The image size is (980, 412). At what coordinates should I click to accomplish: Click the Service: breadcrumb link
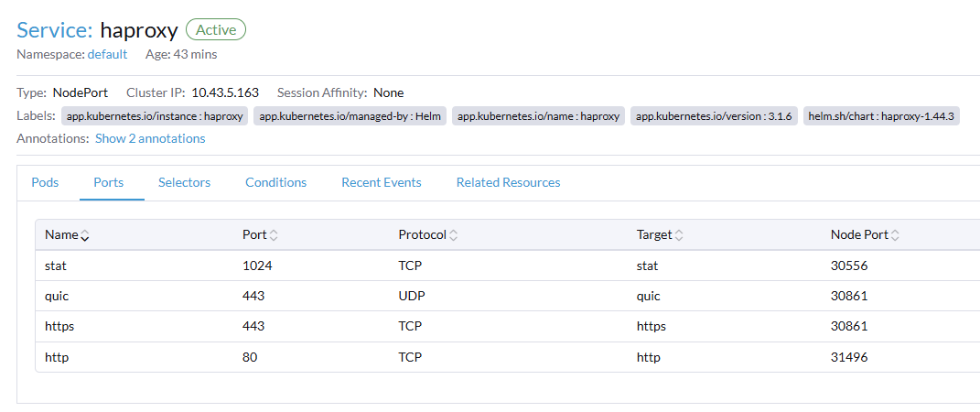[54, 30]
